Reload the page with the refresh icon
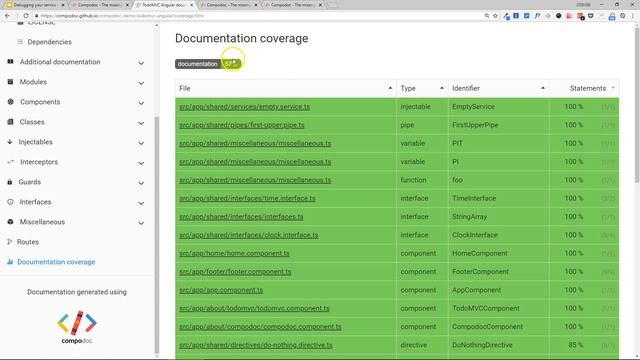 [x=26, y=16]
